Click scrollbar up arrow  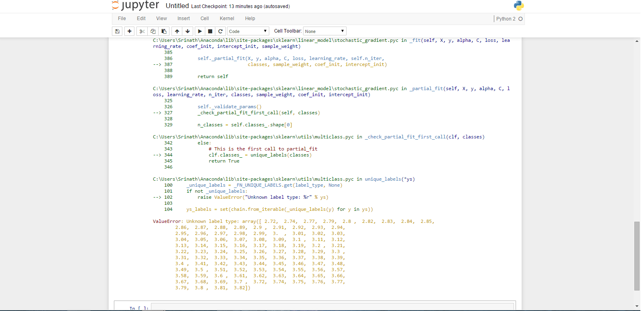click(637, 41)
